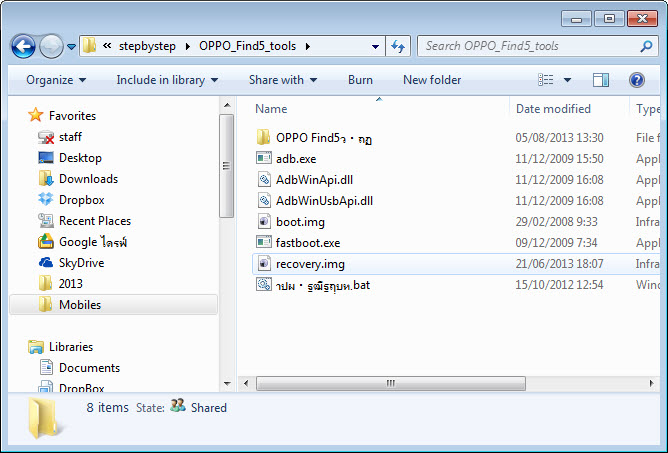The width and height of the screenshot is (668, 453).
Task: Click the horizontal scrollbar thumb
Action: click(391, 383)
